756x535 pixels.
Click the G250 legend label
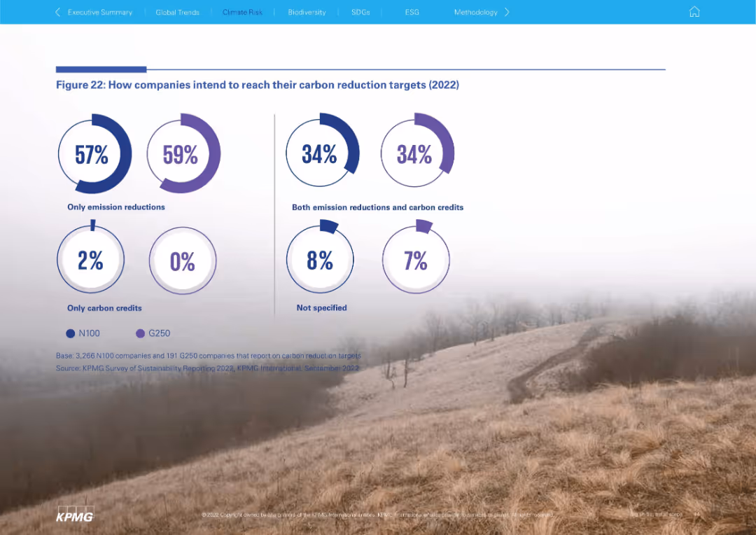159,333
